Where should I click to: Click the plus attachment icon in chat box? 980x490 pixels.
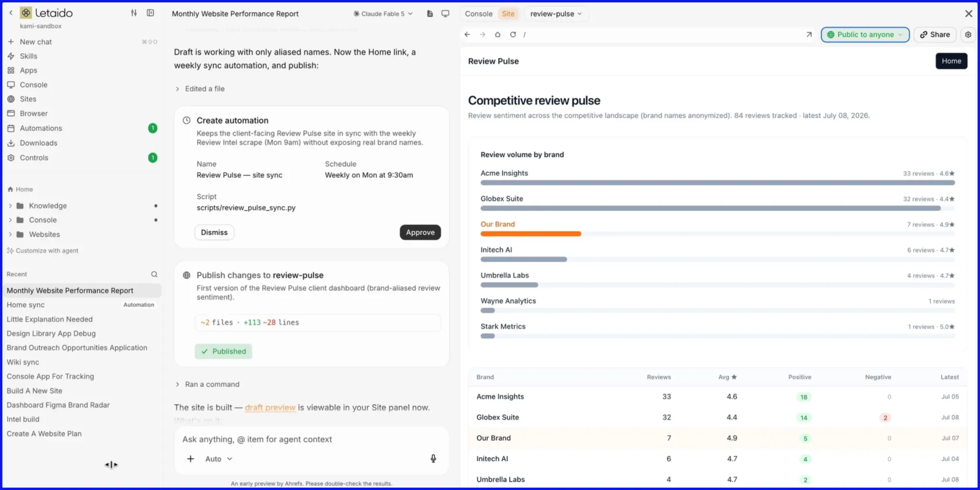[x=190, y=459]
